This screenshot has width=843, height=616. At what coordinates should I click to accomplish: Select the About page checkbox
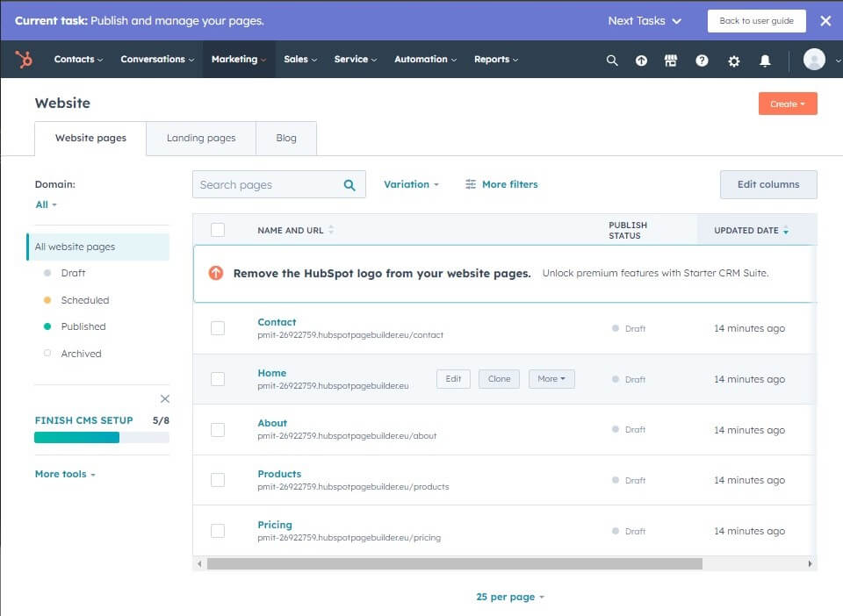click(218, 430)
